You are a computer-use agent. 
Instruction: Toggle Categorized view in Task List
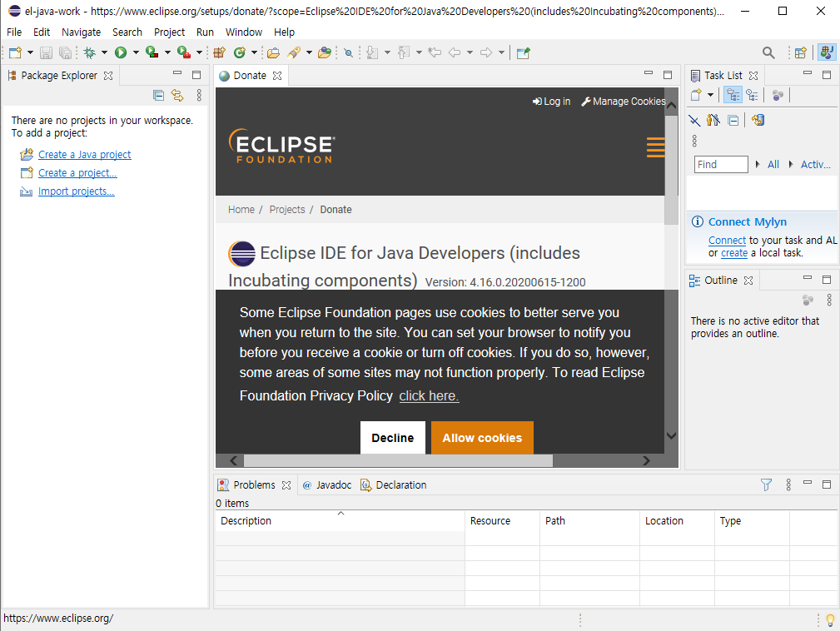[x=733, y=96]
